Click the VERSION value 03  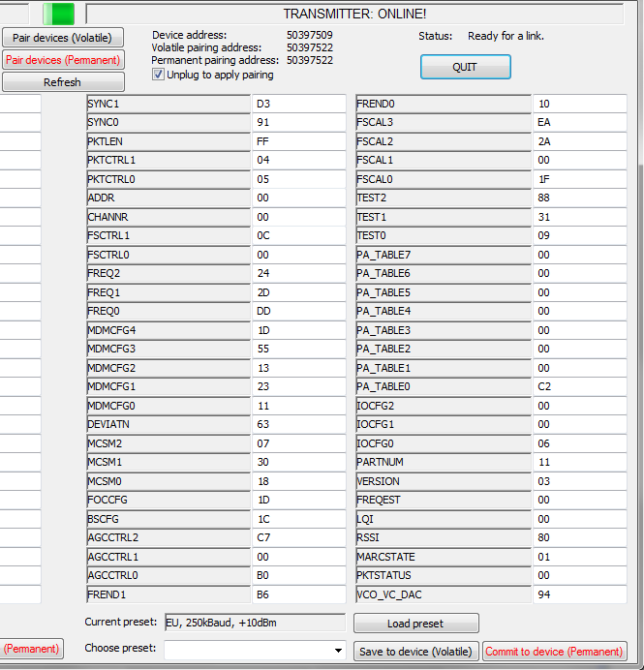pos(580,481)
